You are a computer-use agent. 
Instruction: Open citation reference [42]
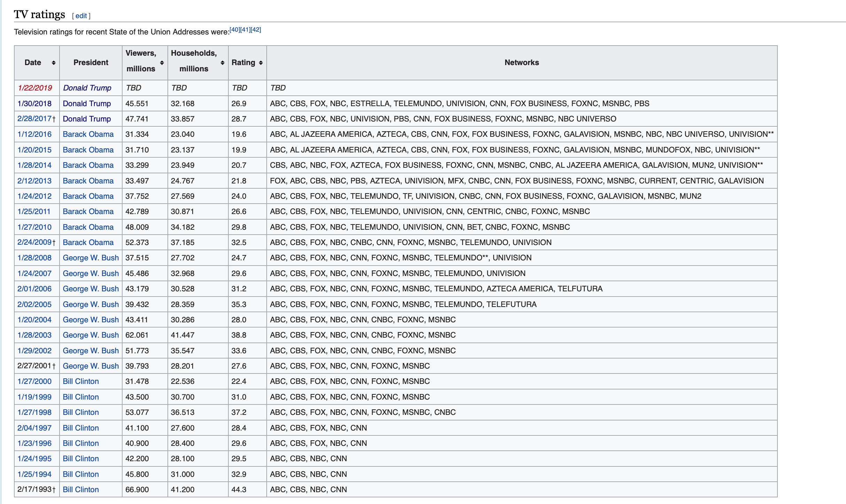click(256, 30)
